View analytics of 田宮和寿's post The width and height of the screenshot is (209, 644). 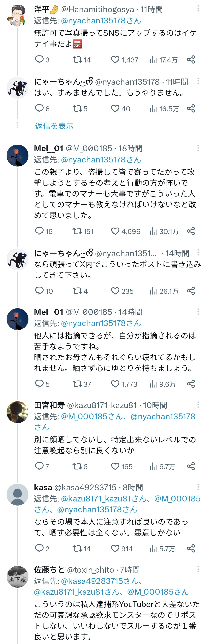[x=153, y=466]
